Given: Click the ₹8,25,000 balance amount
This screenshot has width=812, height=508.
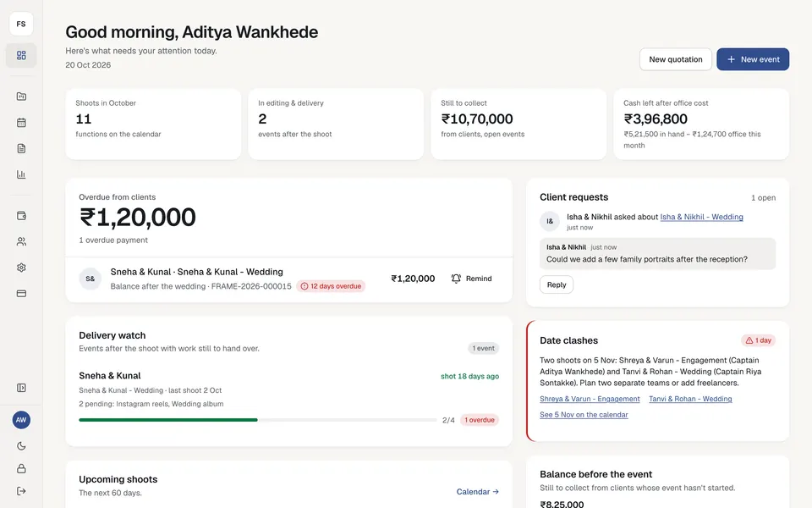Looking at the screenshot, I should (x=562, y=504).
